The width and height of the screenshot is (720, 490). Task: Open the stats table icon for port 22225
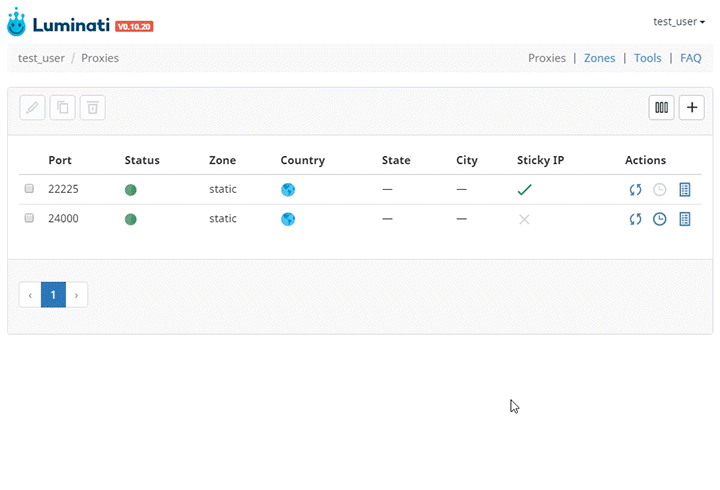pos(685,190)
